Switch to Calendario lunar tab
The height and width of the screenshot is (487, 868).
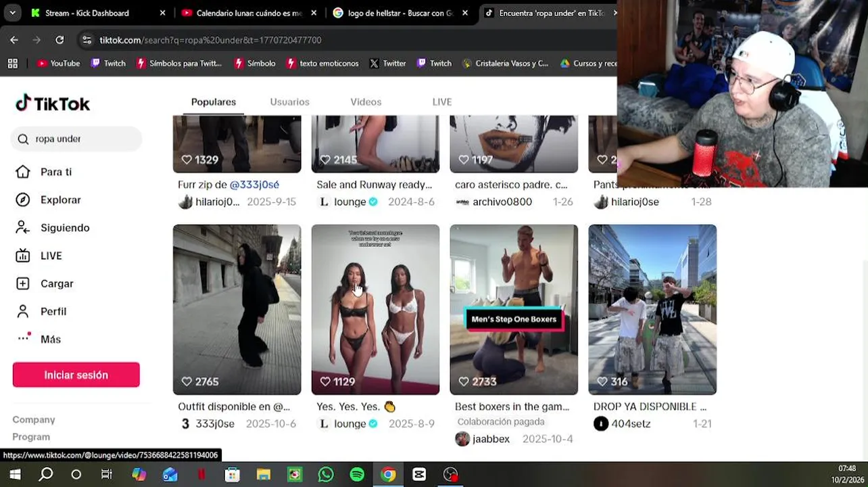[x=249, y=13]
